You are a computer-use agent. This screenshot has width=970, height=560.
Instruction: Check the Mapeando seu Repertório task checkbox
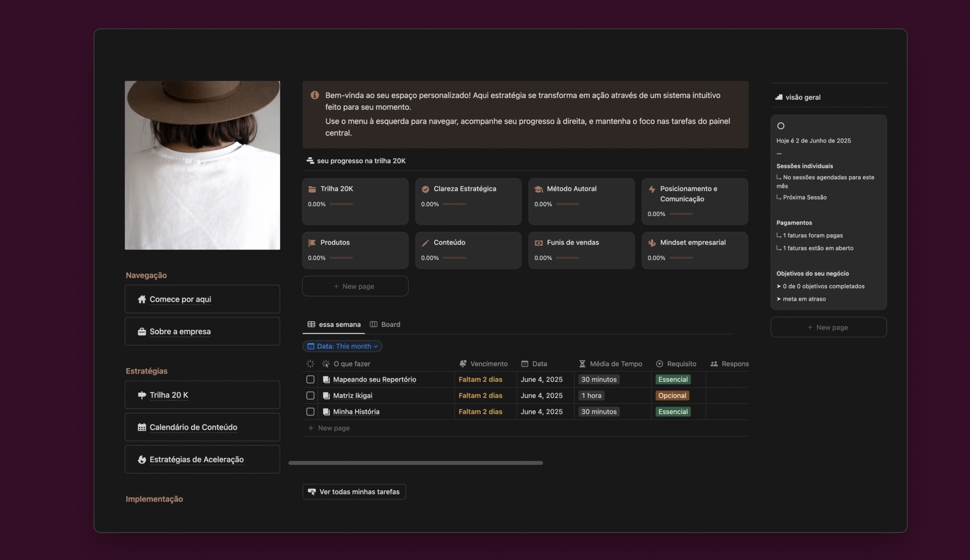(310, 379)
